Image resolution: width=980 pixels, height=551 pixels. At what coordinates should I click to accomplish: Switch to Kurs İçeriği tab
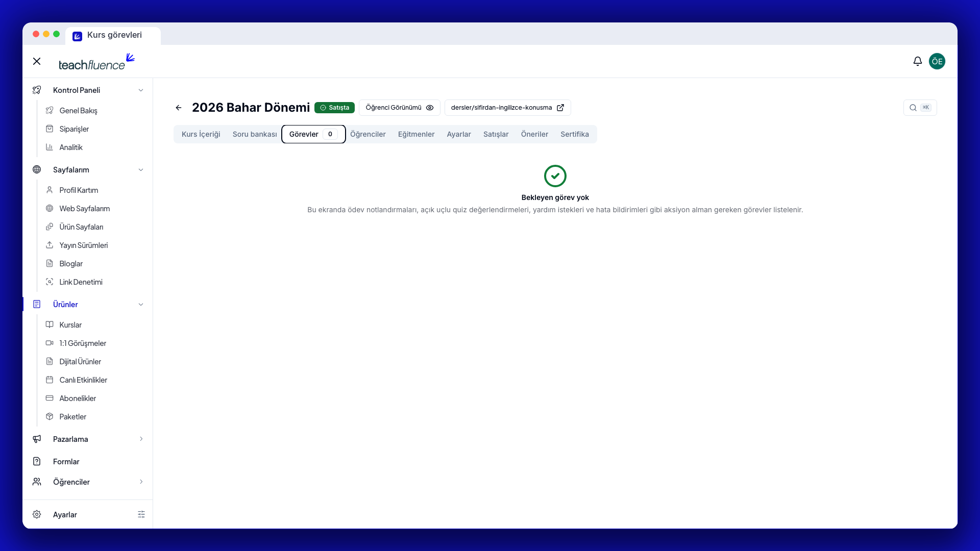click(x=201, y=134)
